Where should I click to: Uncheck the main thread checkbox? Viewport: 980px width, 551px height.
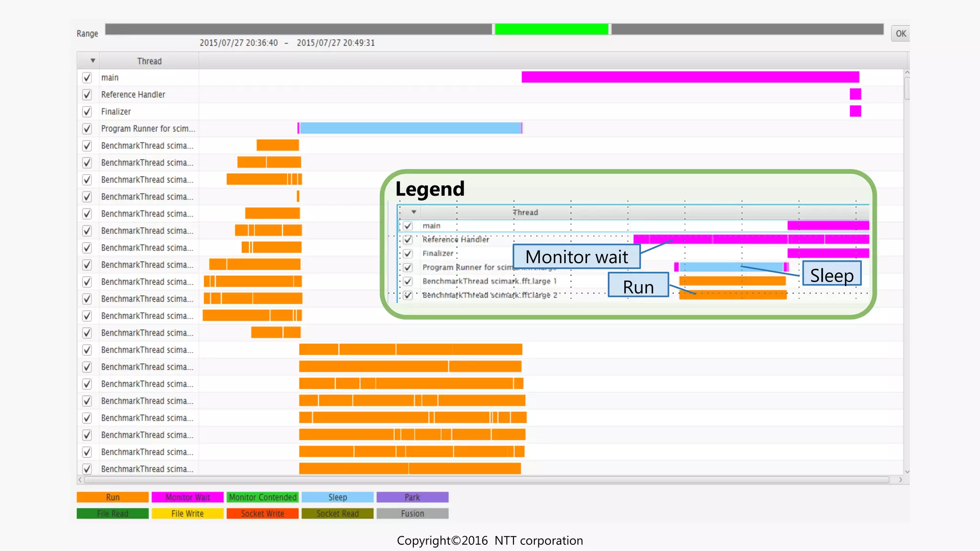pyautogui.click(x=87, y=77)
